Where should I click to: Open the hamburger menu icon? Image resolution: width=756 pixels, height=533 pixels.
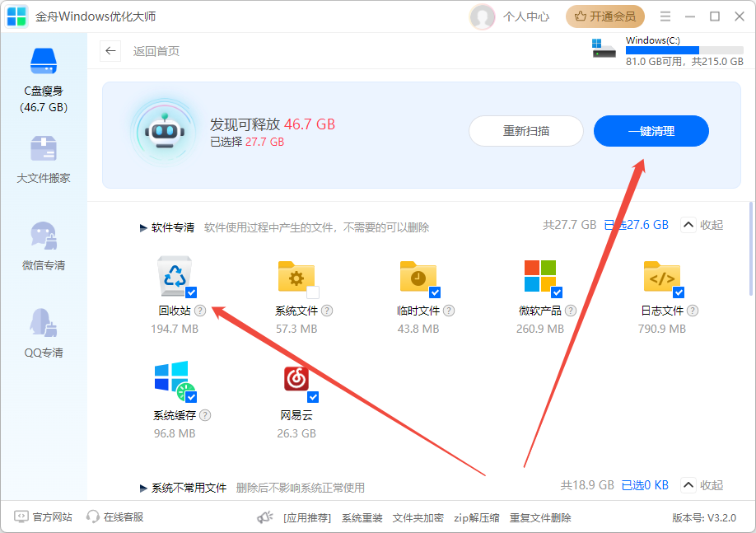tap(665, 16)
